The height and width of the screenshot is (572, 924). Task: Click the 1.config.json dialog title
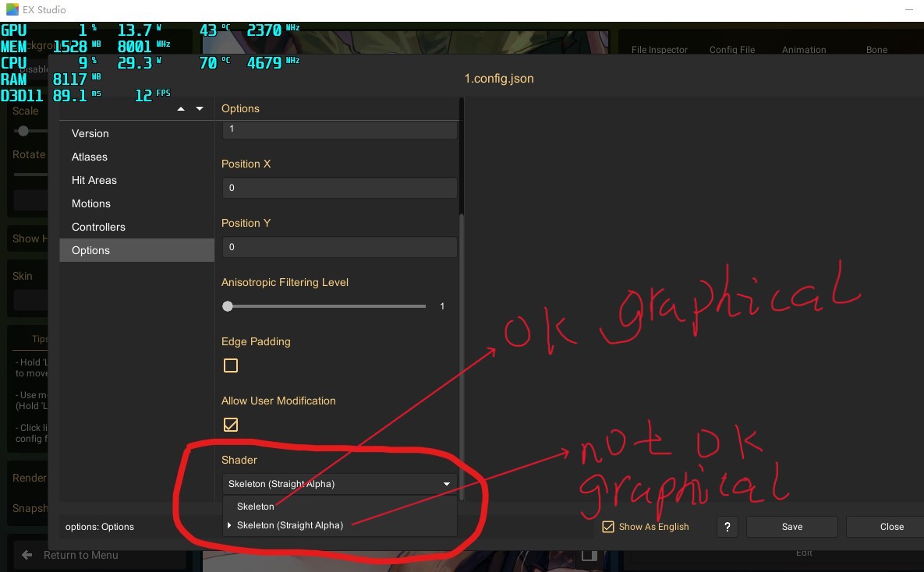[x=499, y=79]
